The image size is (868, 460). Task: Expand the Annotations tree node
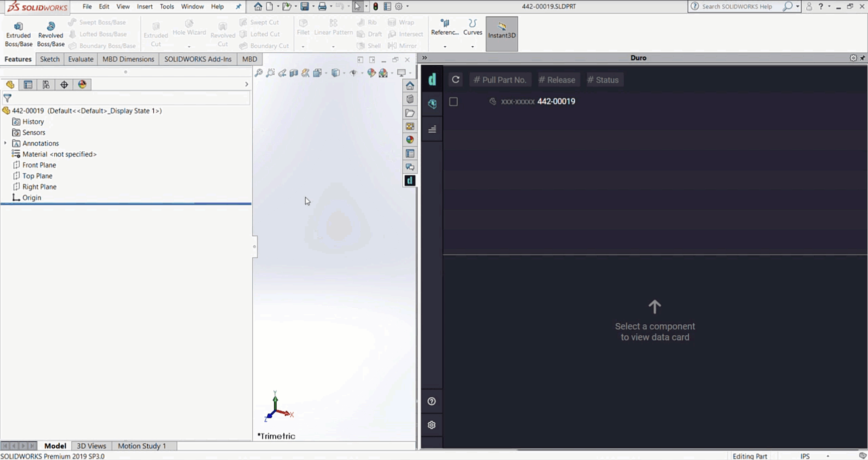6,143
